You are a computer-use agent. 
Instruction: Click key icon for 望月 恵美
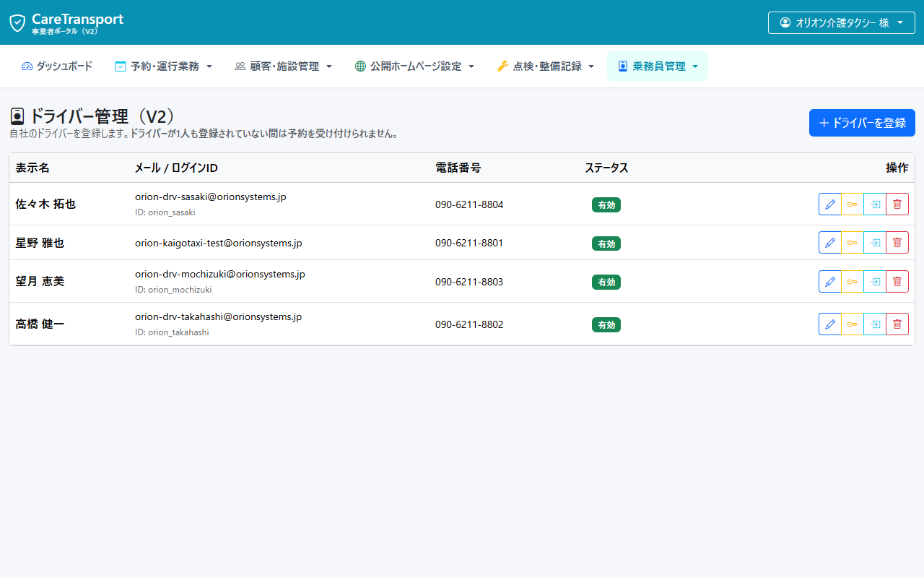(x=853, y=281)
